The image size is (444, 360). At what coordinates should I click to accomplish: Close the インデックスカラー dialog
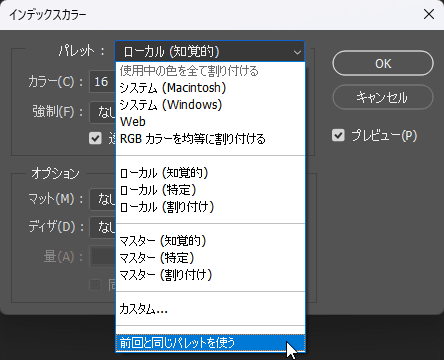[x=429, y=14]
